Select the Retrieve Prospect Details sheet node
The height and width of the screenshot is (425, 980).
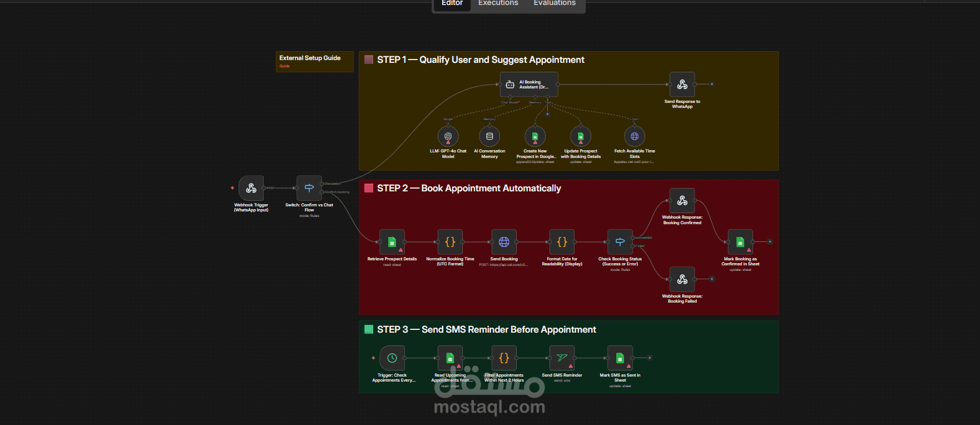point(392,242)
